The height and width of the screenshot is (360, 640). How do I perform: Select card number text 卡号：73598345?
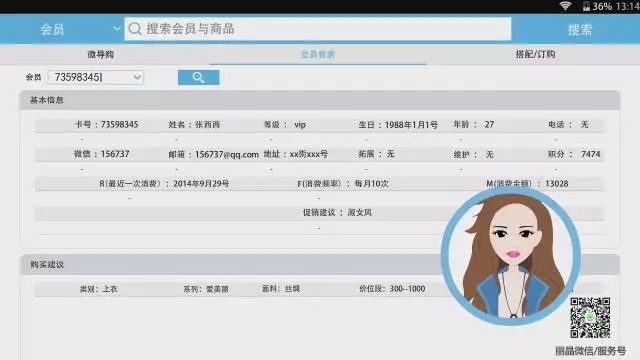coord(107,124)
